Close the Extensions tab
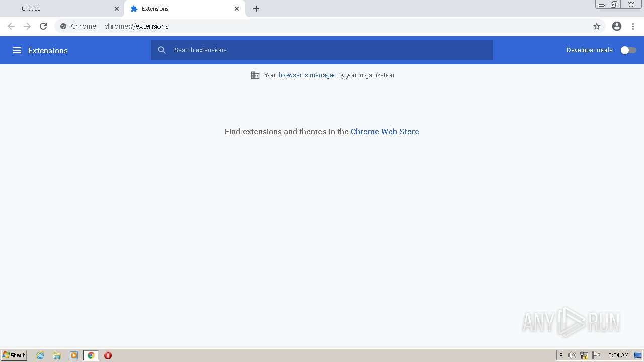The height and width of the screenshot is (362, 644). [237, 9]
